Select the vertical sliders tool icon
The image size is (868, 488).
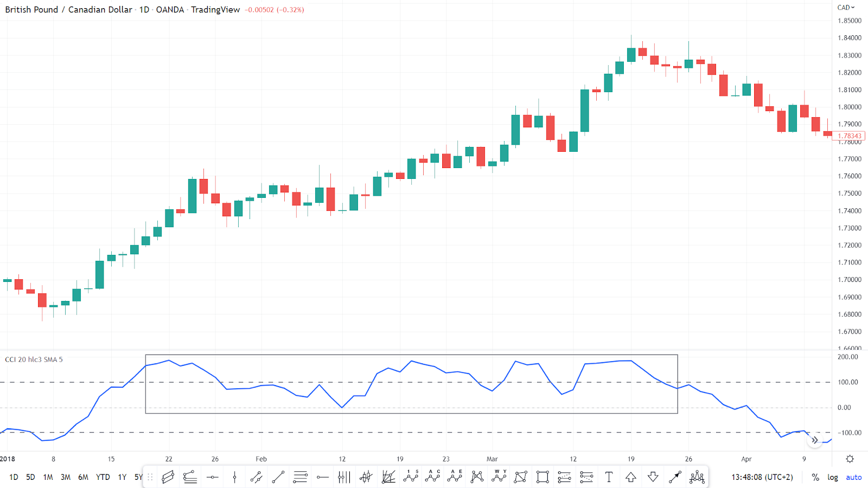point(344,477)
